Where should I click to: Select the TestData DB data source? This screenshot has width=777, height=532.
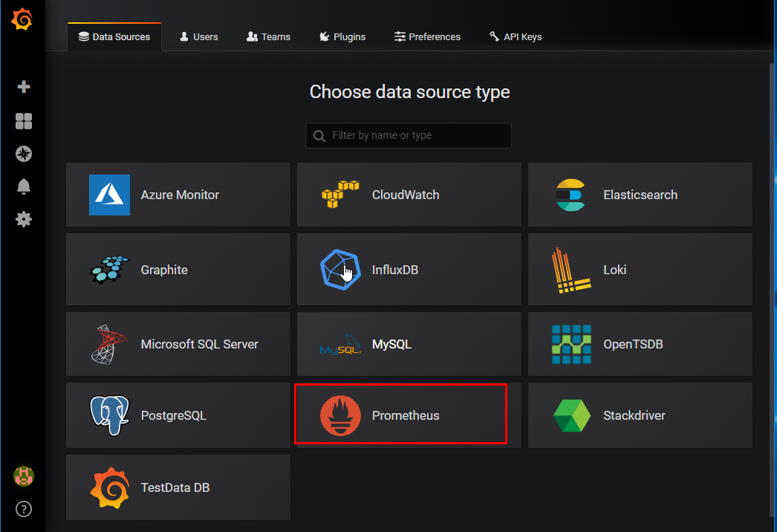[x=178, y=487]
